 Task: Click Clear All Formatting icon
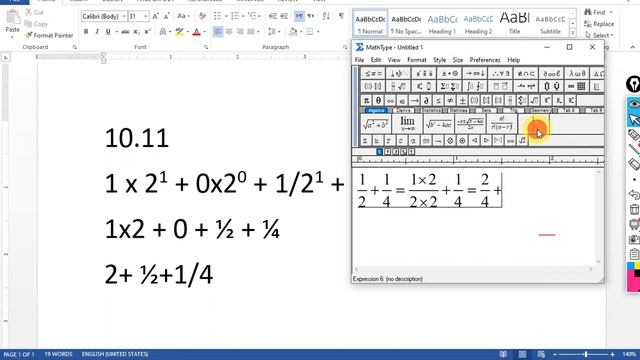pos(202,16)
